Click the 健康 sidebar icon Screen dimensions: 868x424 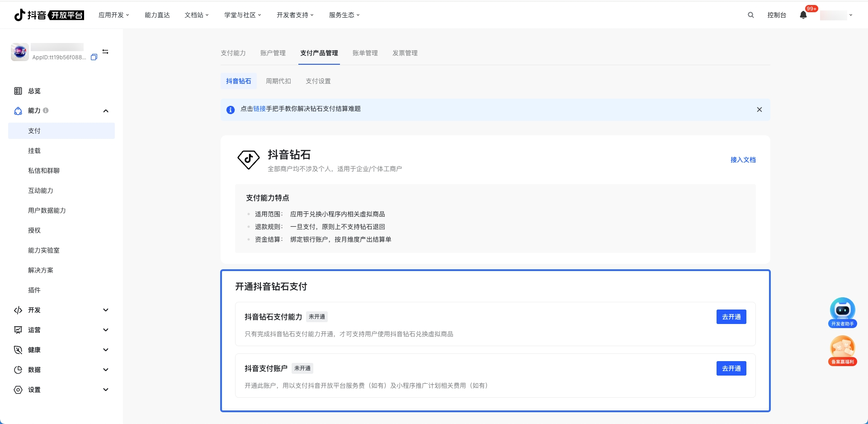[x=18, y=350]
